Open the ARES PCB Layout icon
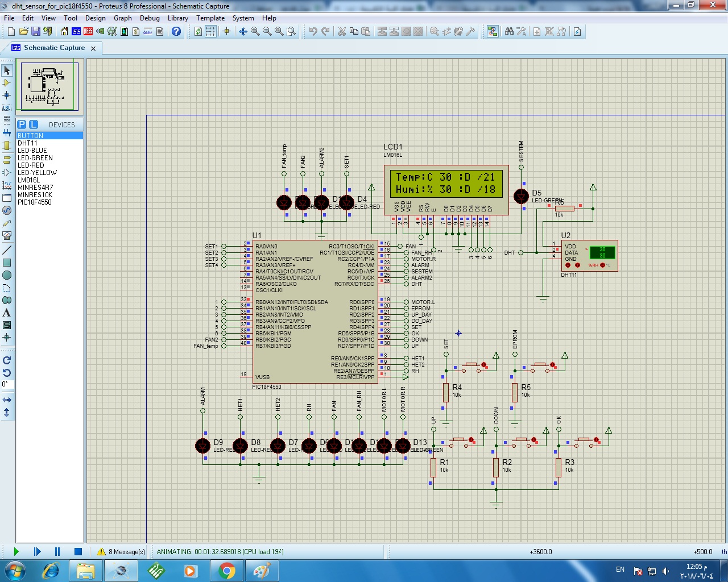Screen dimensions: 728x582 click(88, 32)
